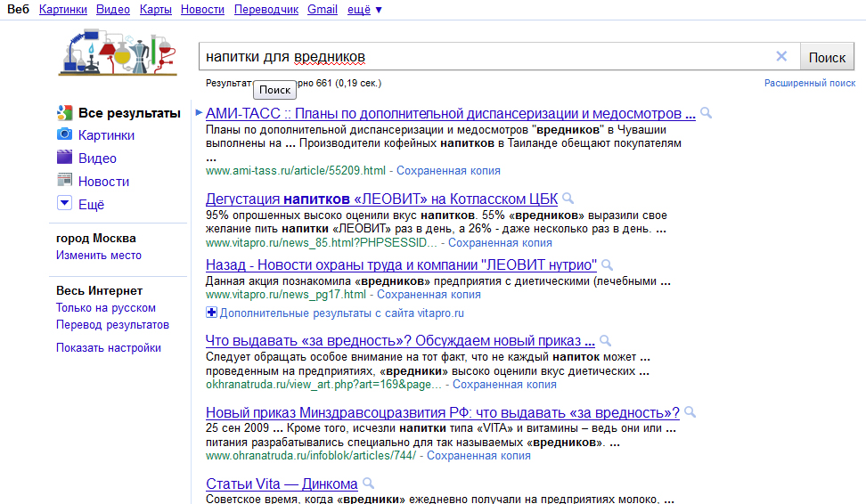Select Новости in the left sidebar
Viewport: 866px width, 504px height.
[104, 182]
